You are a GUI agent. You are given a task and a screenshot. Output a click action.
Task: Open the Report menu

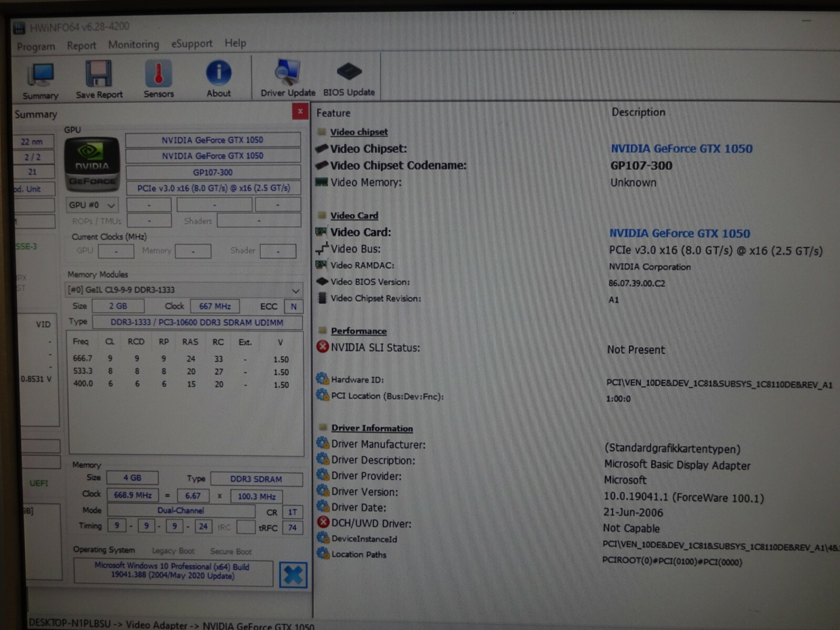(x=81, y=46)
